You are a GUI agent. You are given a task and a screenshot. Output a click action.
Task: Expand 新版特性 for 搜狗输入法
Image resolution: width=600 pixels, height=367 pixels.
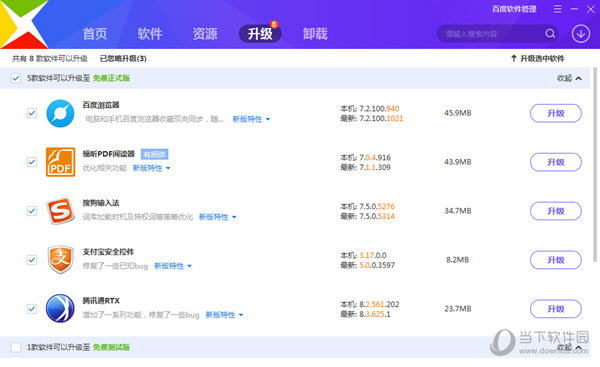[x=218, y=217]
